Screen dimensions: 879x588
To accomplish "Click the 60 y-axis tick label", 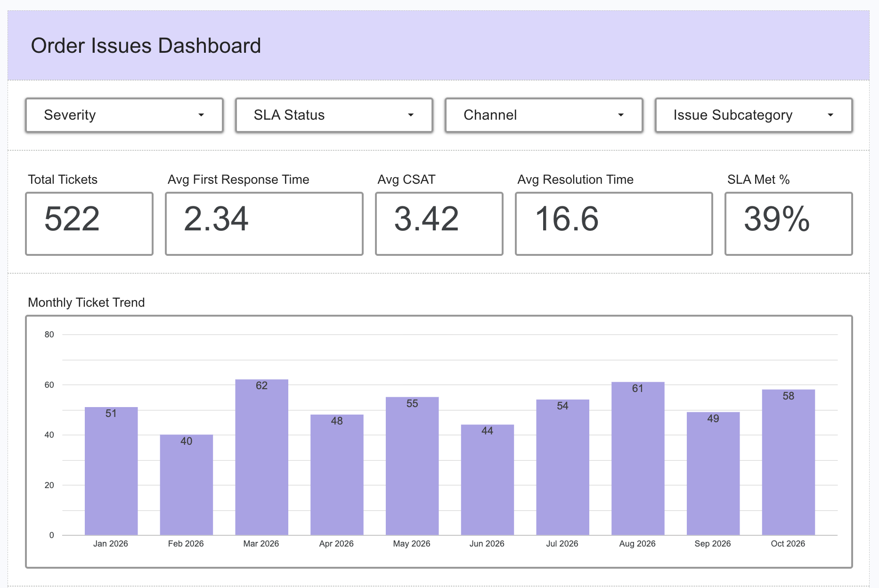I will click(49, 385).
